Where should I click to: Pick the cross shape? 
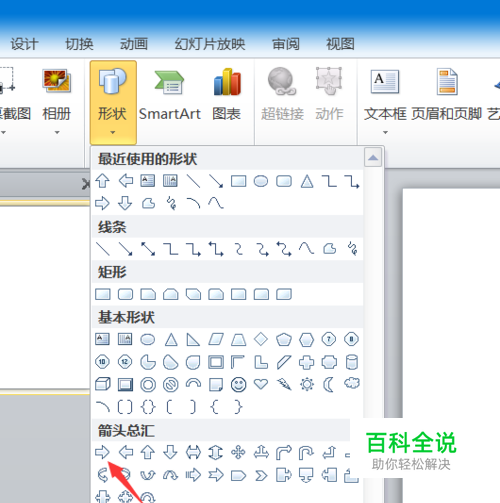point(306,362)
